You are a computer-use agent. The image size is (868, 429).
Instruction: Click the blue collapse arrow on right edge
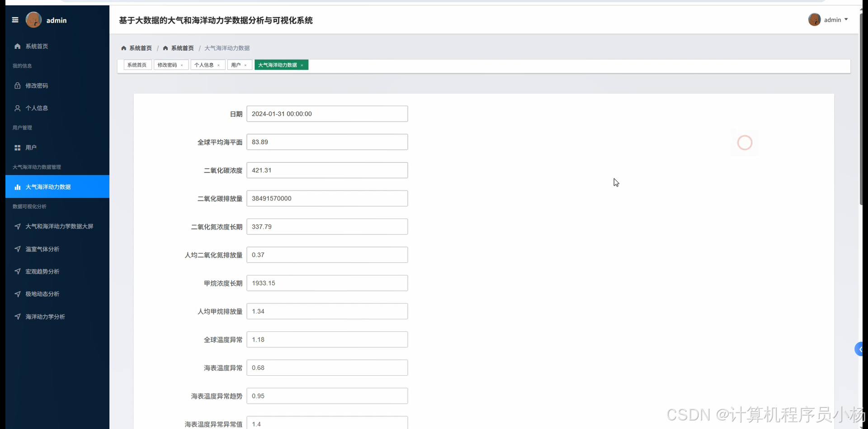coord(859,349)
